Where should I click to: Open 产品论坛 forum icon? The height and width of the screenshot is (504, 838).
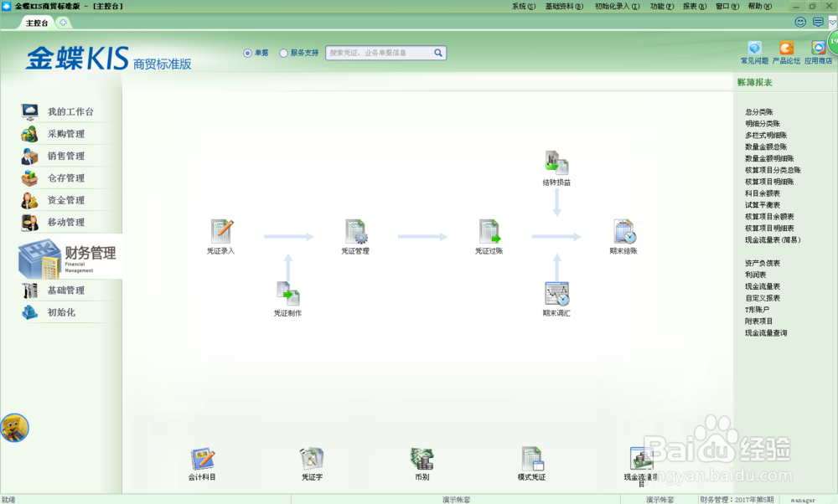pyautogui.click(x=786, y=49)
